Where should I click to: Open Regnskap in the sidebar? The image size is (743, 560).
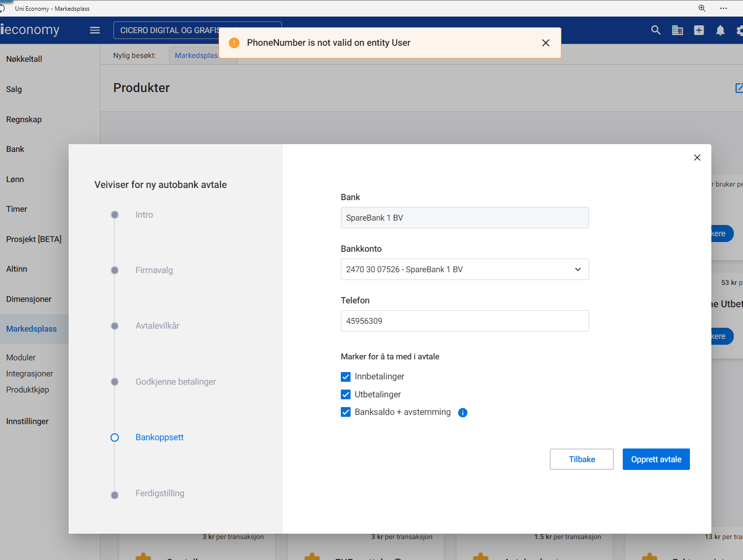[24, 119]
